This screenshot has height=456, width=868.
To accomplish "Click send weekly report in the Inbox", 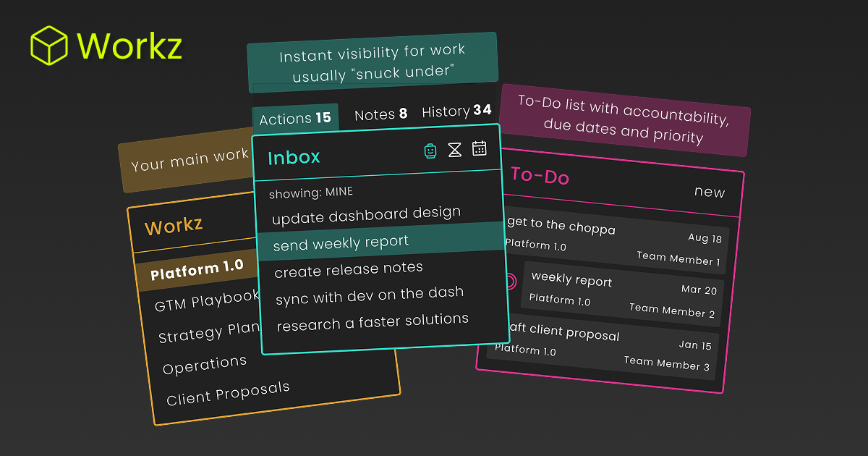I will pos(340,241).
